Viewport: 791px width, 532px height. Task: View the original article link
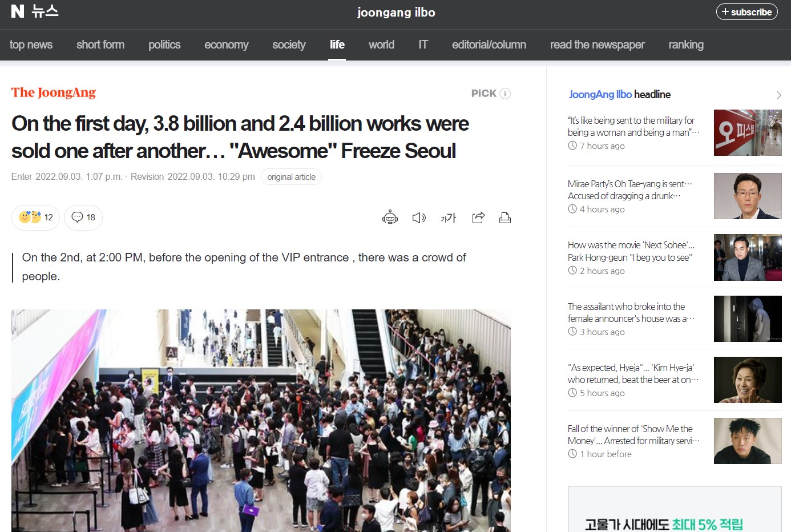click(291, 177)
